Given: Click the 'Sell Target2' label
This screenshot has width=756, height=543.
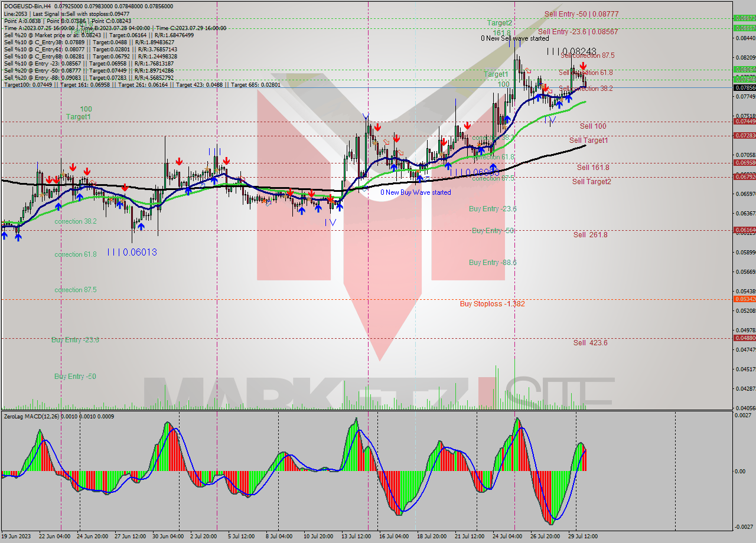Looking at the screenshot, I should pos(591,182).
